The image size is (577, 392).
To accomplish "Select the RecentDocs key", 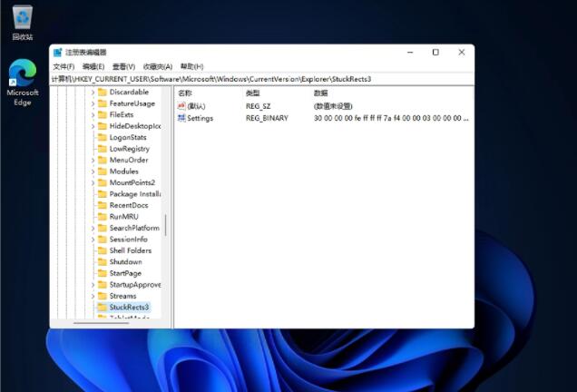I will click(129, 205).
